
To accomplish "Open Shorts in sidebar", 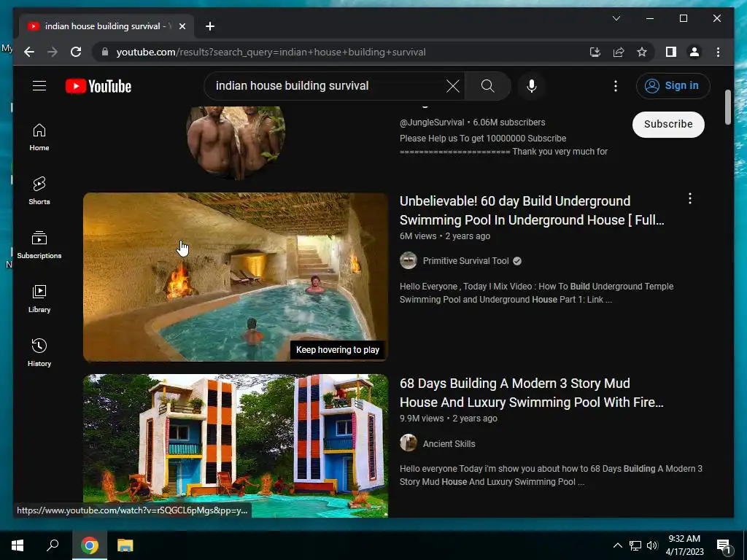I will 39,191.
